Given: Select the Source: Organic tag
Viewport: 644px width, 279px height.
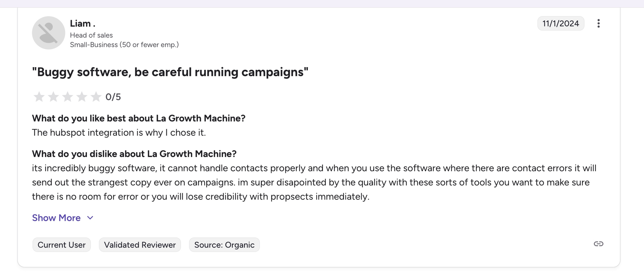Looking at the screenshot, I should coord(224,245).
